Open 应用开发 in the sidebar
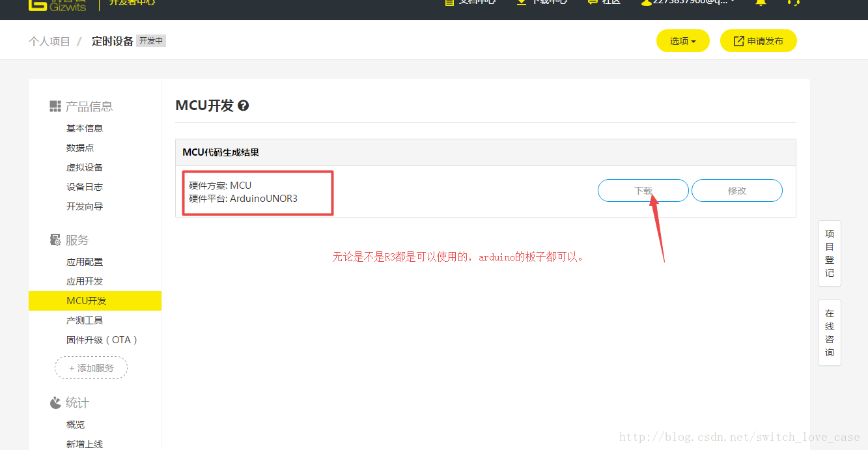This screenshot has width=868, height=450. [x=85, y=281]
